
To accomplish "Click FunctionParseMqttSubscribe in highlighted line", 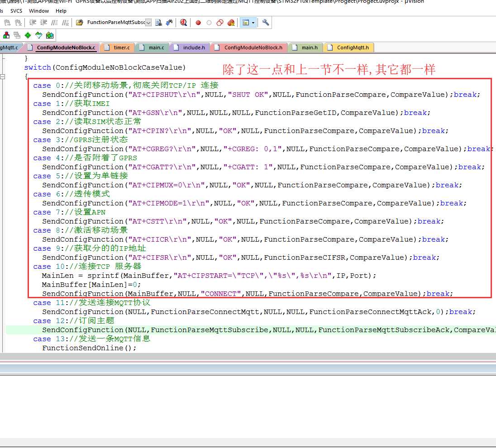I will 210,330.
